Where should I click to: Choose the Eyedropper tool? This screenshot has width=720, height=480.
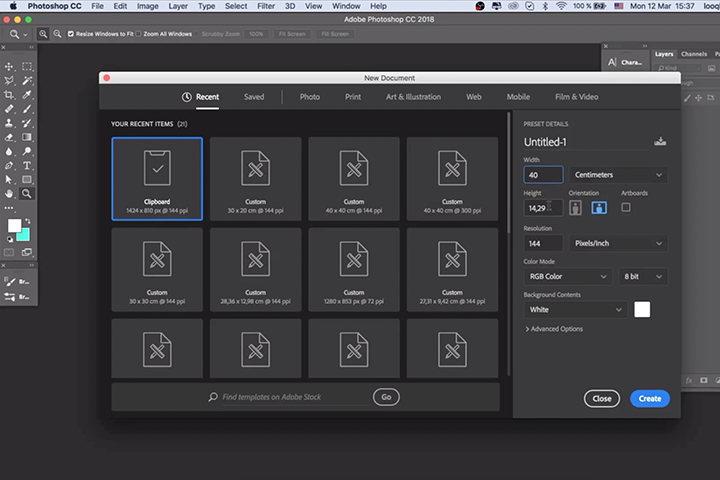pyautogui.click(x=27, y=94)
